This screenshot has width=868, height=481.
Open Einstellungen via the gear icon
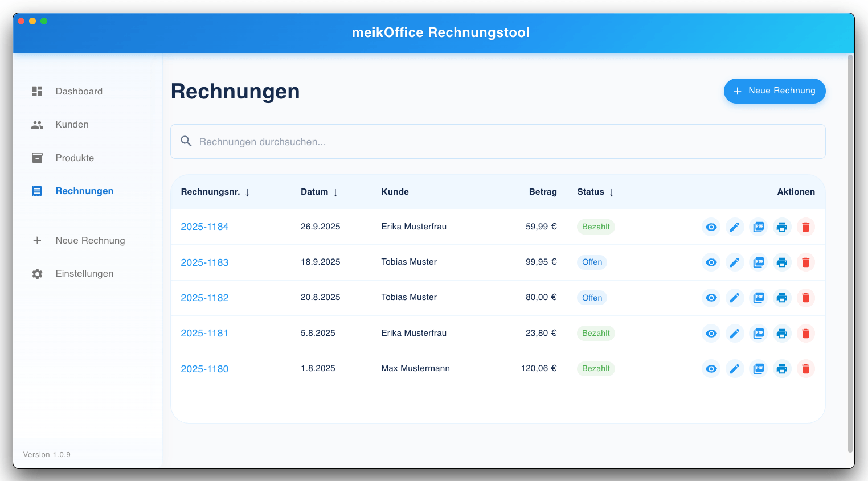(37, 273)
